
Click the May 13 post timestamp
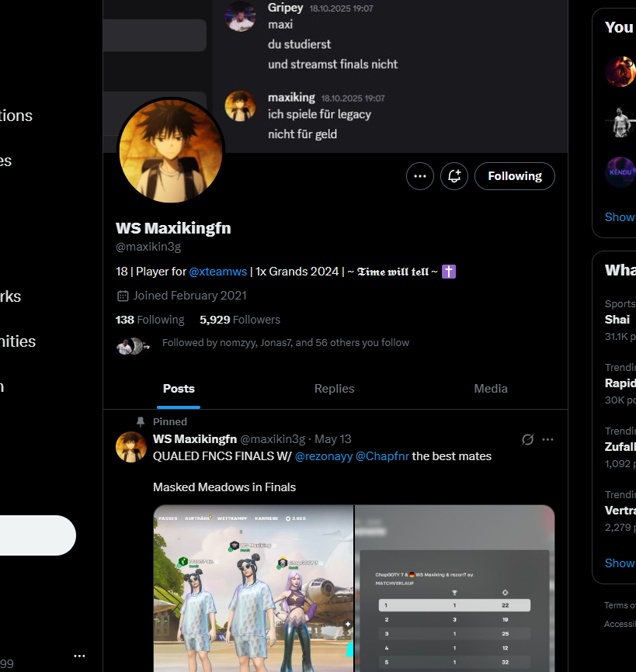pos(333,439)
